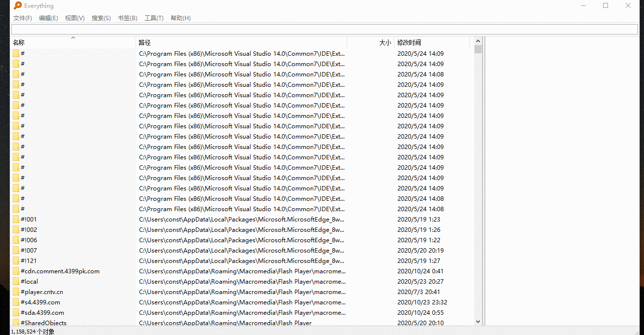Screen dimensions: 644x335
Task: Select the folder icon for #!121
Action: pos(16,261)
